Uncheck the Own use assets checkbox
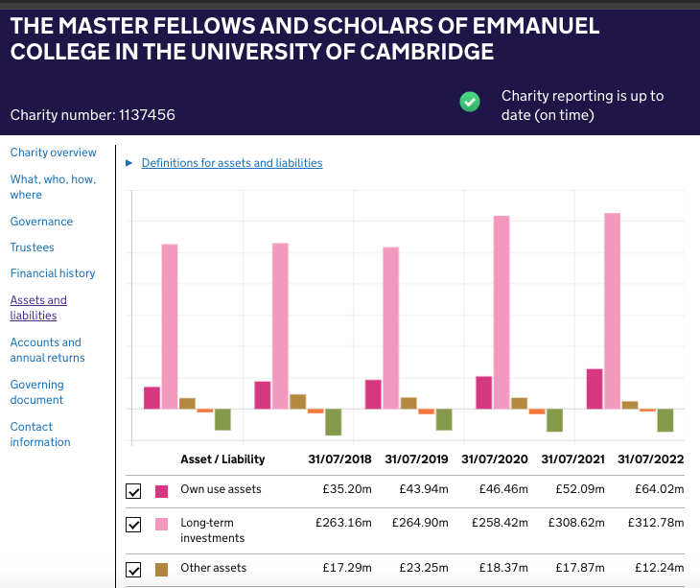This screenshot has height=588, width=700. click(134, 491)
